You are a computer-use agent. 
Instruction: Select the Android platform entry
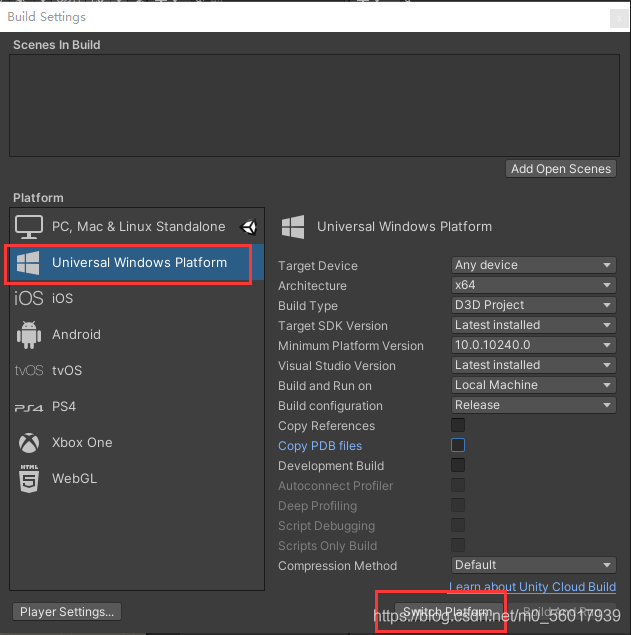point(137,335)
